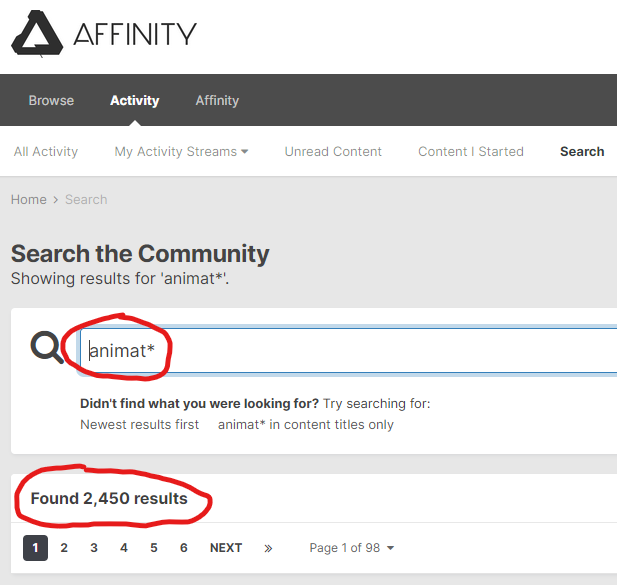Go to results page 2
Viewport: 617px width, 585px height.
[x=64, y=548]
